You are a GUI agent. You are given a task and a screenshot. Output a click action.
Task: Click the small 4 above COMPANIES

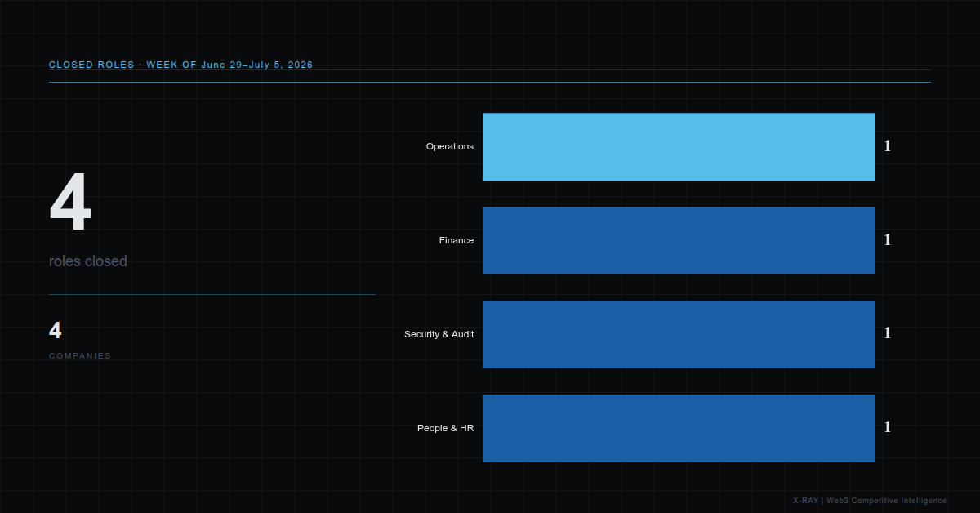coord(56,331)
